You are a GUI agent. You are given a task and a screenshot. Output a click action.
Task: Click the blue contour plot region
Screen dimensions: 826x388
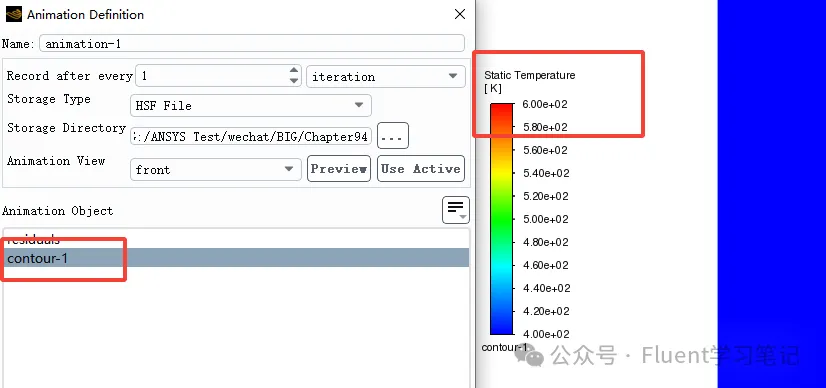(x=772, y=194)
